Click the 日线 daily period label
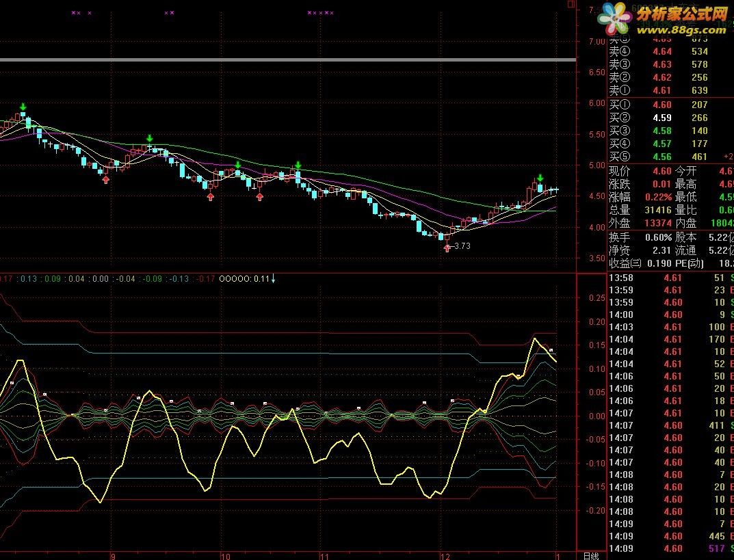Viewport: 734px width, 560px height. click(591, 556)
